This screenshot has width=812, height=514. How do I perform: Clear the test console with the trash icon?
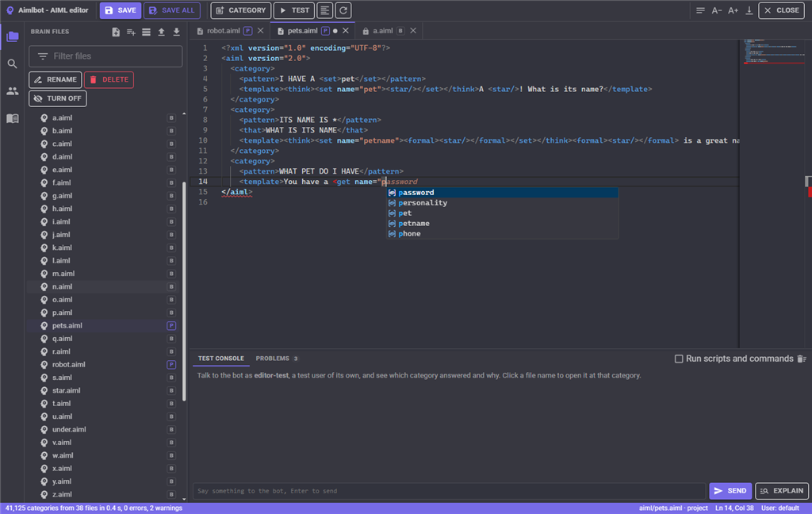pyautogui.click(x=802, y=359)
